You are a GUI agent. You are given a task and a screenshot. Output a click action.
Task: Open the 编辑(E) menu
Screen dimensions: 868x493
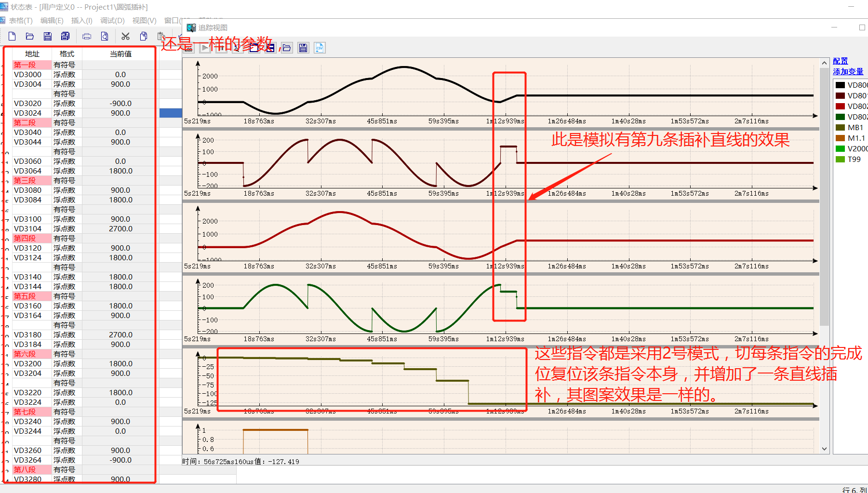point(52,21)
